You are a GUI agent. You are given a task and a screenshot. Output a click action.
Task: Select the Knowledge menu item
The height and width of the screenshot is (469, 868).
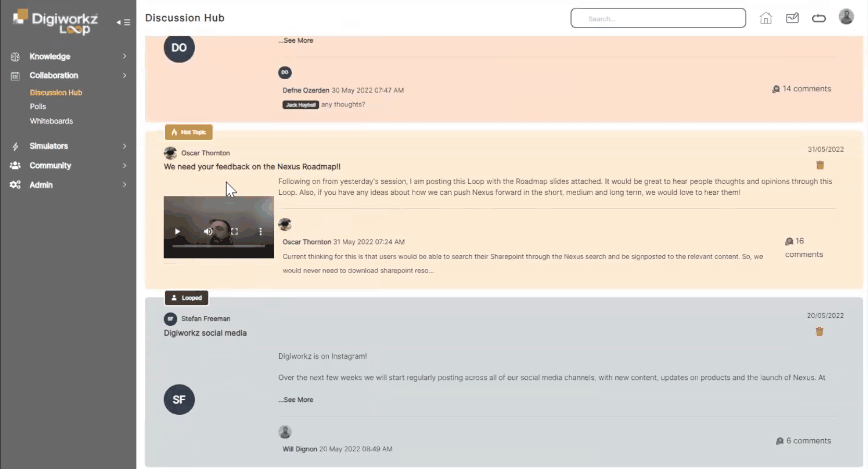pos(50,56)
